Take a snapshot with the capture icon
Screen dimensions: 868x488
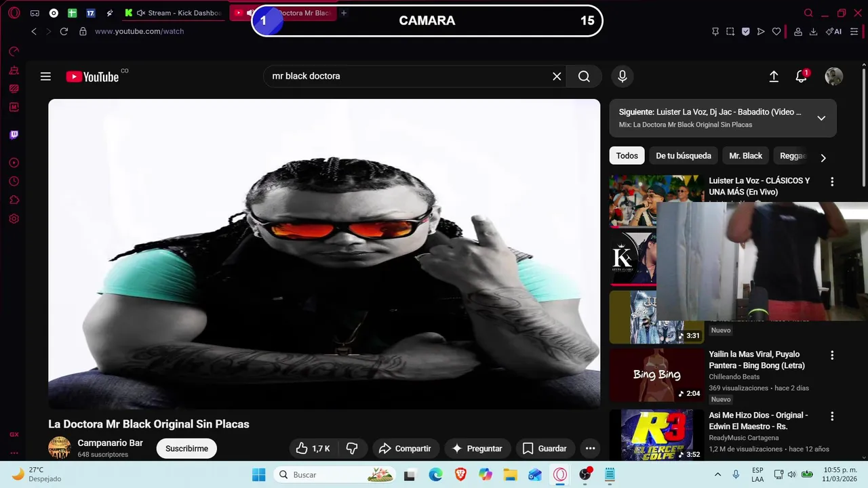(x=730, y=31)
